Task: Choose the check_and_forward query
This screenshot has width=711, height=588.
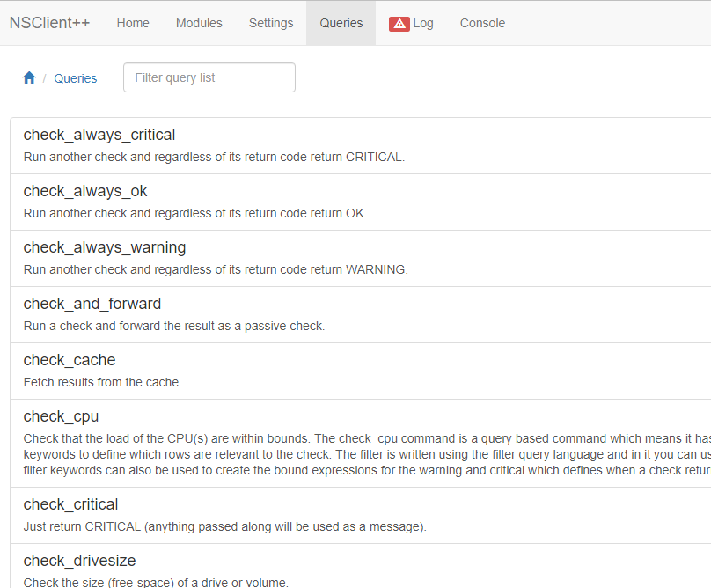Action: (92, 304)
